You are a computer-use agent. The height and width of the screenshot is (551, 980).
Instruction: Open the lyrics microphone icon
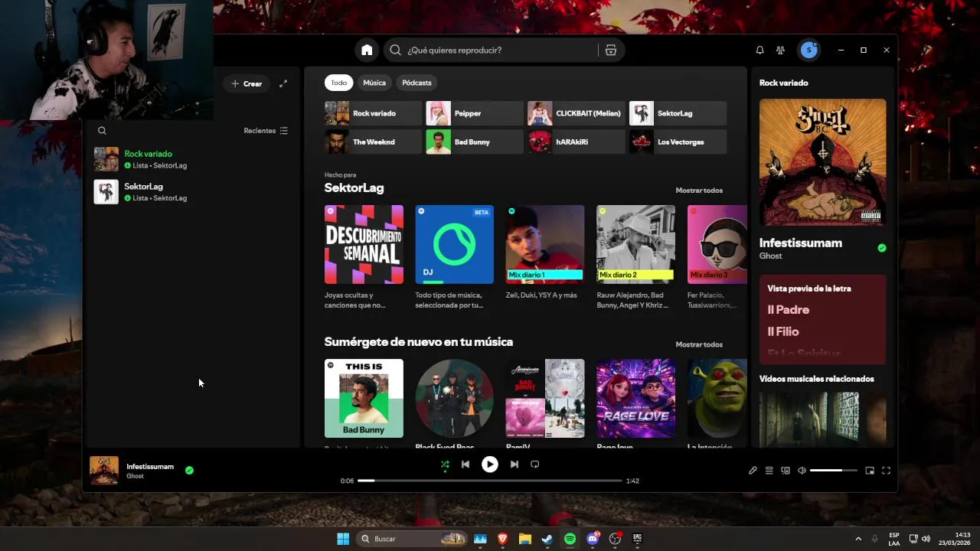pos(753,471)
